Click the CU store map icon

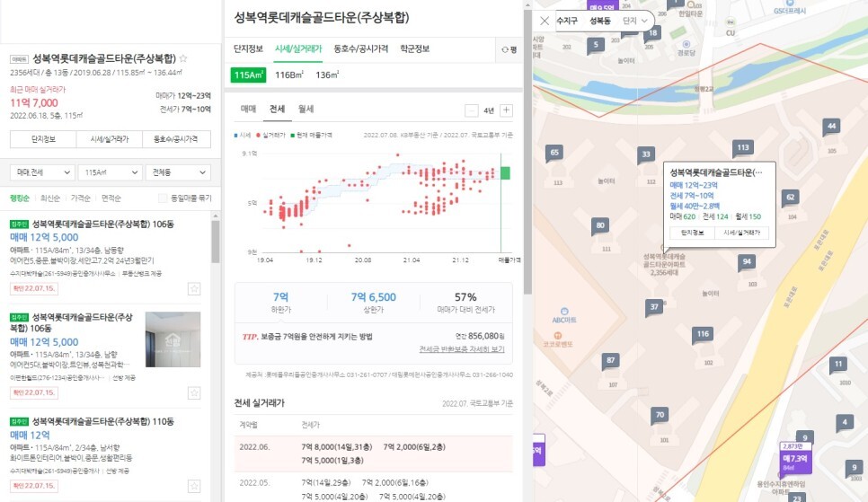coord(731,22)
